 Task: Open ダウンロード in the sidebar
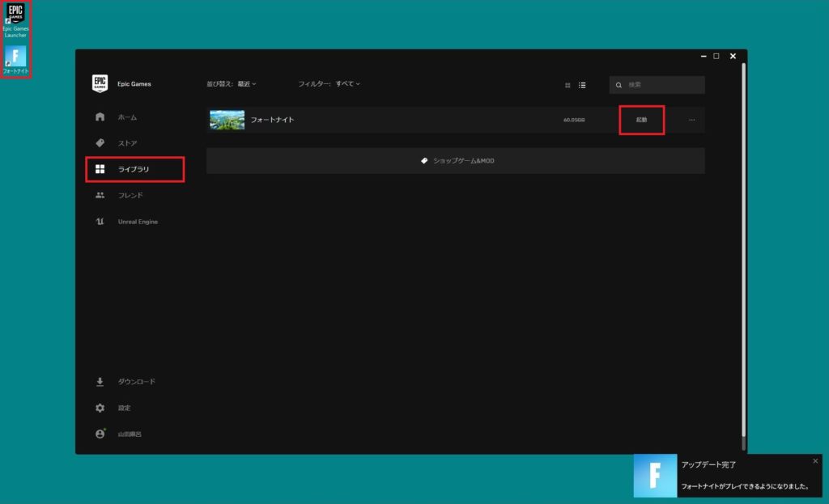(x=135, y=381)
